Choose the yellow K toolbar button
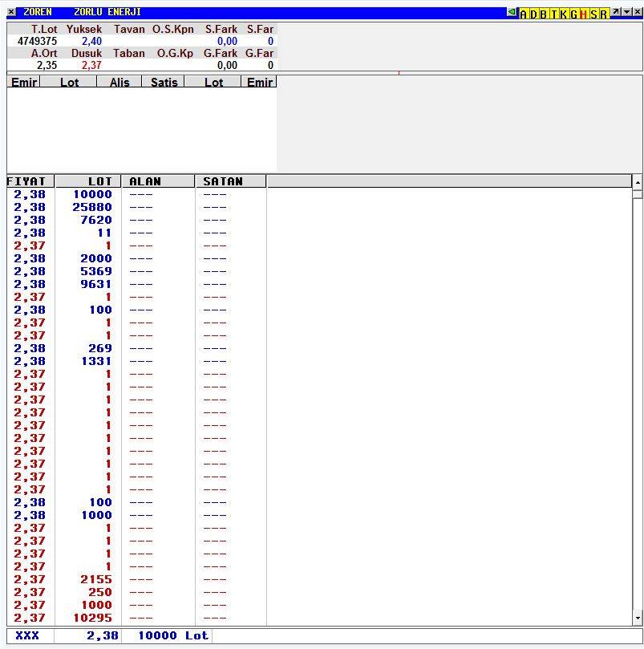Screen dimensions: 644x649 (x=563, y=14)
